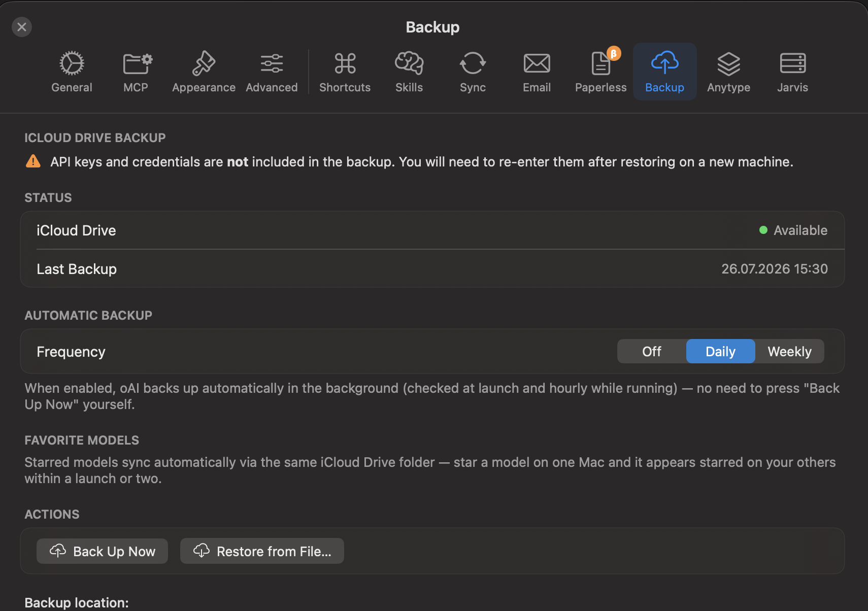Screen dimensions: 868x611
Task: Click the 'When enabled, oAI backs up' note
Action: [432, 396]
